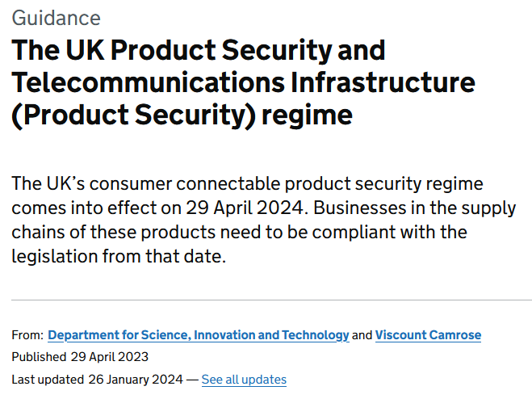This screenshot has height=399, width=532.
Task: Click the "From:" label
Action: point(27,335)
